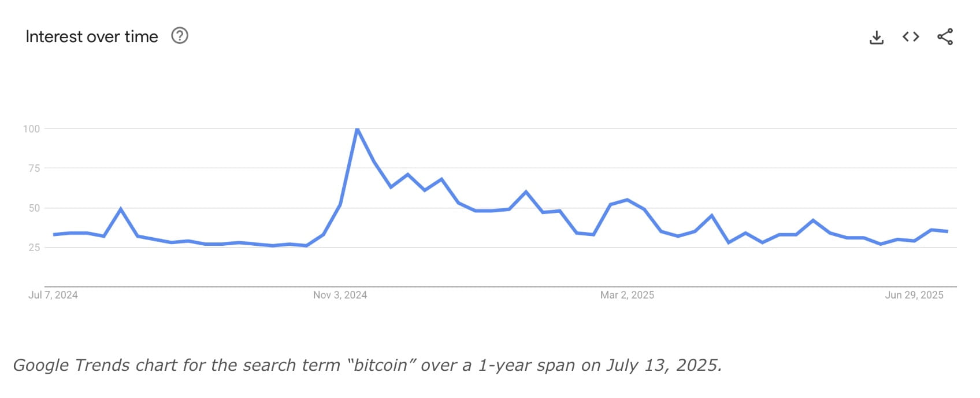This screenshot has height=398, width=980.
Task: Share the Interest over time chart
Action: click(945, 37)
